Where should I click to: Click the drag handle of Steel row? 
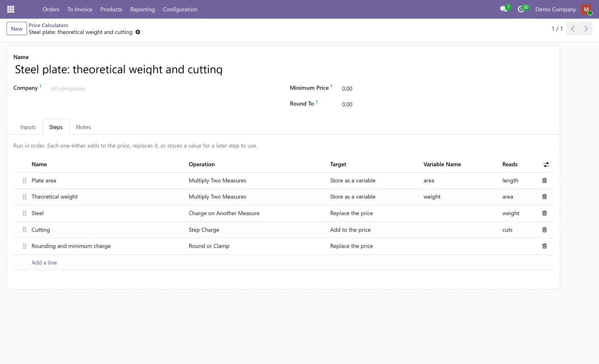click(24, 213)
